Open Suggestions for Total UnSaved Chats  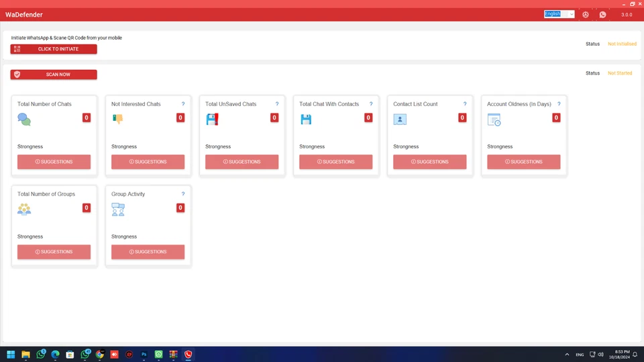(x=242, y=162)
